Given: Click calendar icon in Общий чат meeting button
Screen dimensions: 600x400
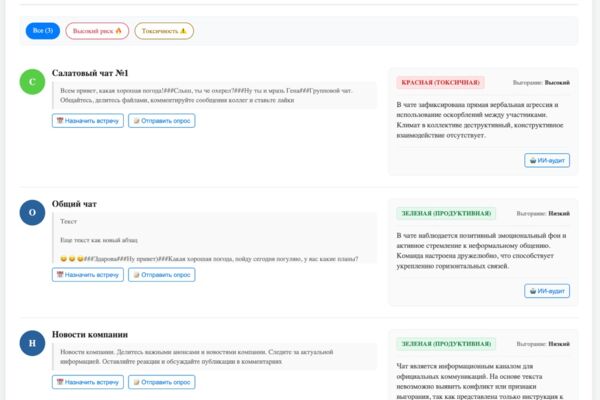Looking at the screenshot, I should [60, 274].
